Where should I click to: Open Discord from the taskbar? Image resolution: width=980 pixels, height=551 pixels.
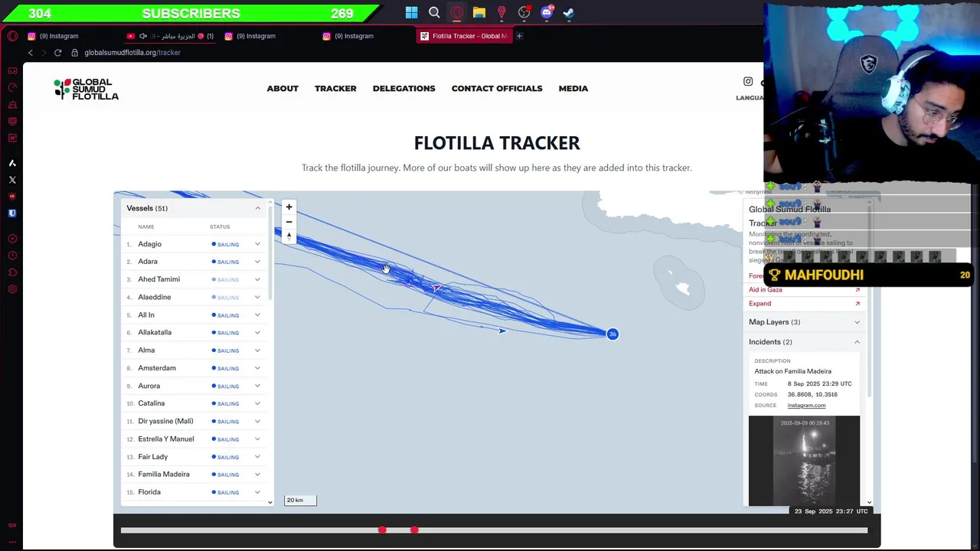coord(547,12)
